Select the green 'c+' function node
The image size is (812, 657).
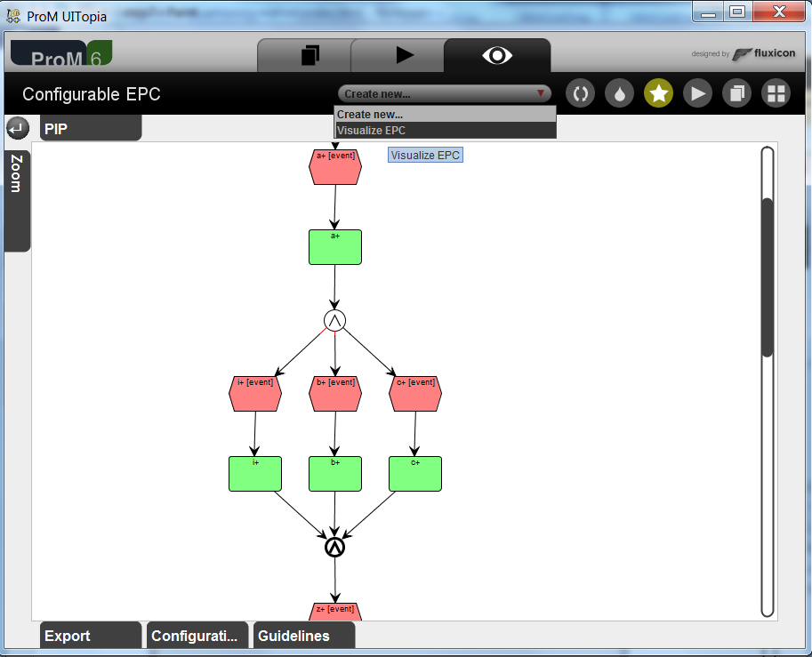click(x=415, y=474)
